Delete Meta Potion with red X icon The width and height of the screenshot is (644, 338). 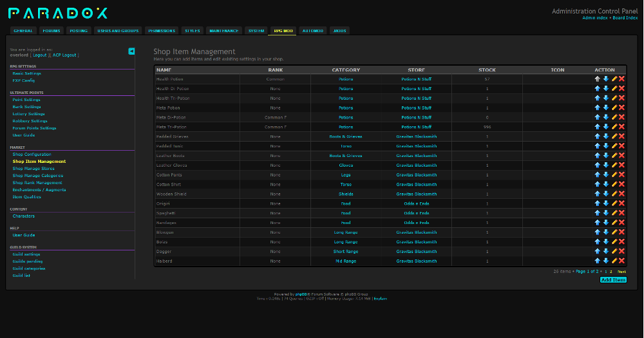pos(622,108)
